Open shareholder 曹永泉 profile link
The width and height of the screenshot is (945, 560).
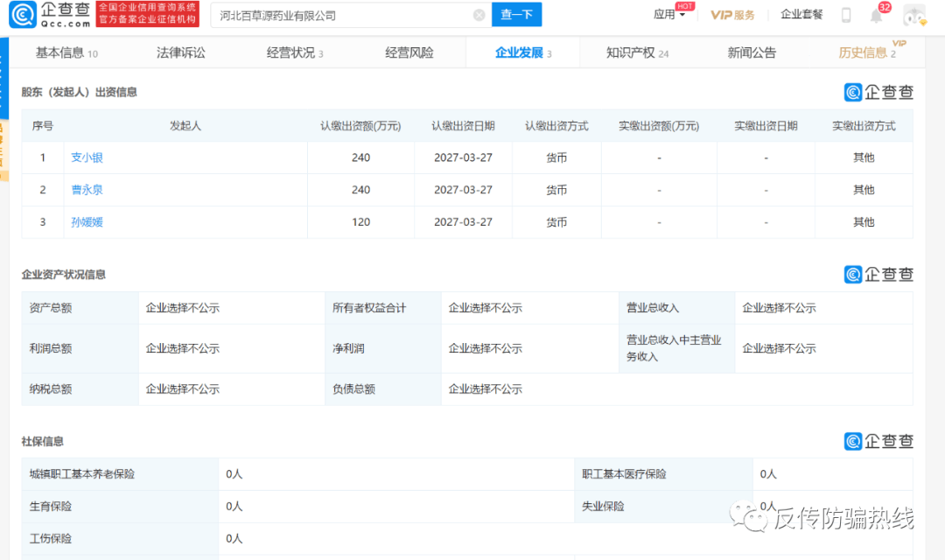[87, 190]
